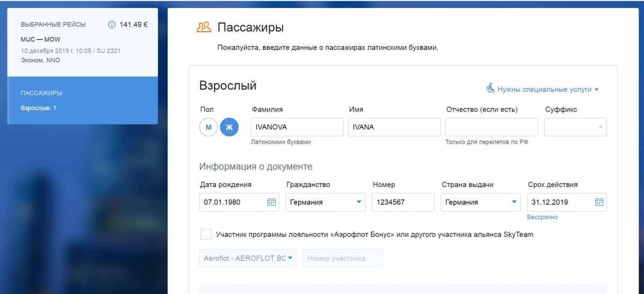The height and width of the screenshot is (294, 644).
Task: Click the Отчество input field
Action: click(492, 127)
